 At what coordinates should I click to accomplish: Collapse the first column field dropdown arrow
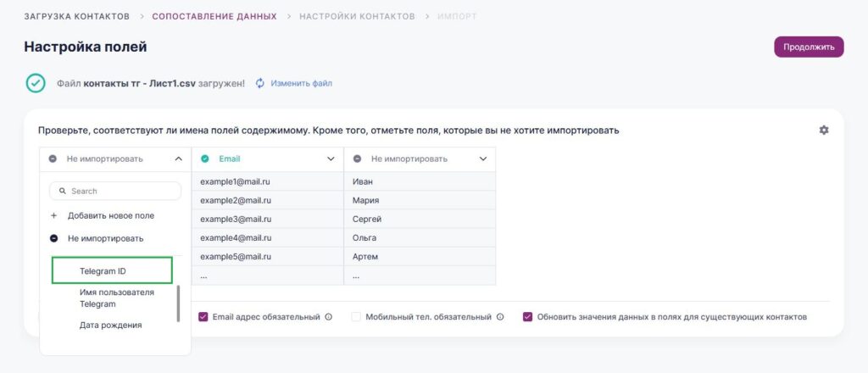[178, 159]
